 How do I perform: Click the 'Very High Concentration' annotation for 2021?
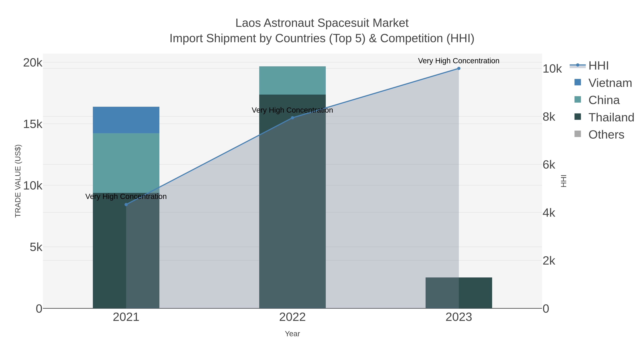point(126,196)
